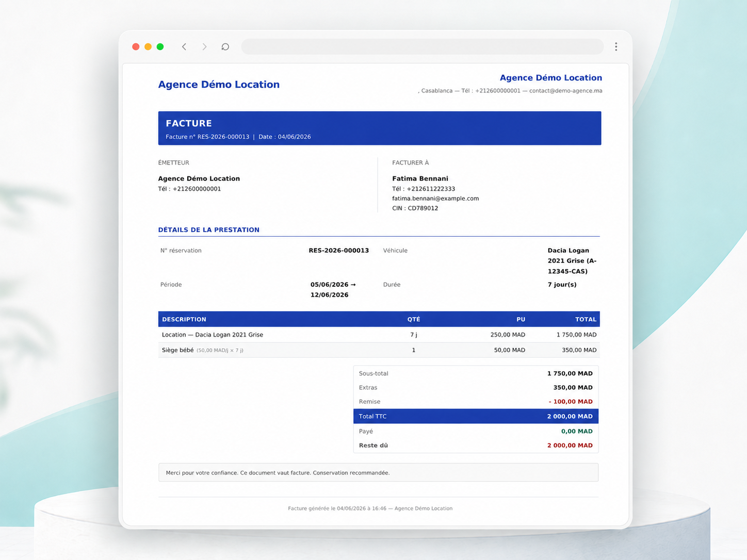Click the FACTURER À label

pyautogui.click(x=411, y=163)
